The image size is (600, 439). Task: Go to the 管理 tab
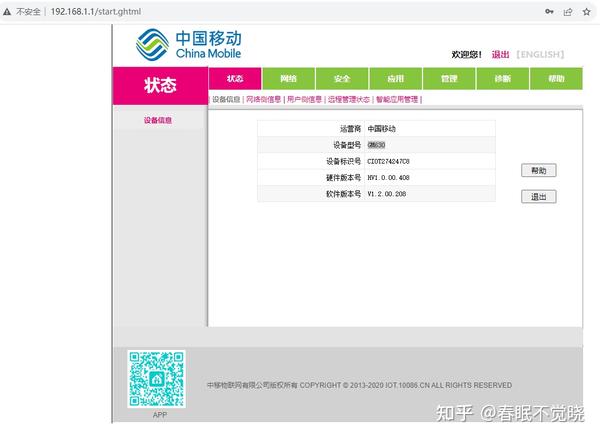(x=449, y=78)
